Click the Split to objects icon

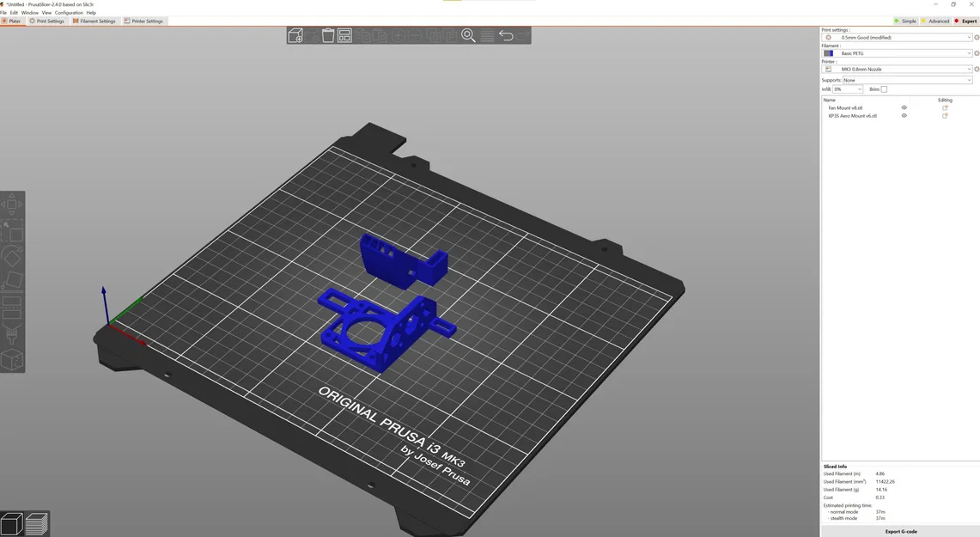tap(434, 35)
